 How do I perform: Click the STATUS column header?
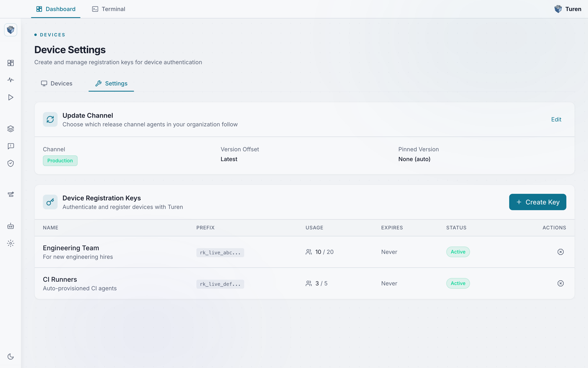pos(456,228)
